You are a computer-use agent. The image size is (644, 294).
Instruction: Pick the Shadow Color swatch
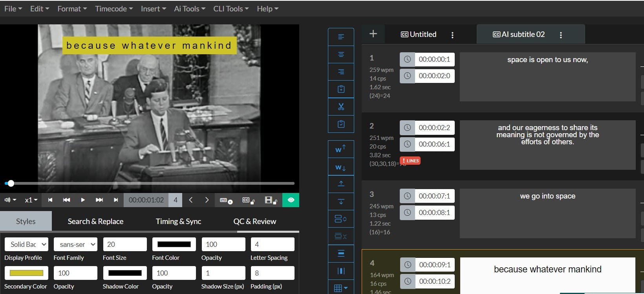pyautogui.click(x=125, y=273)
